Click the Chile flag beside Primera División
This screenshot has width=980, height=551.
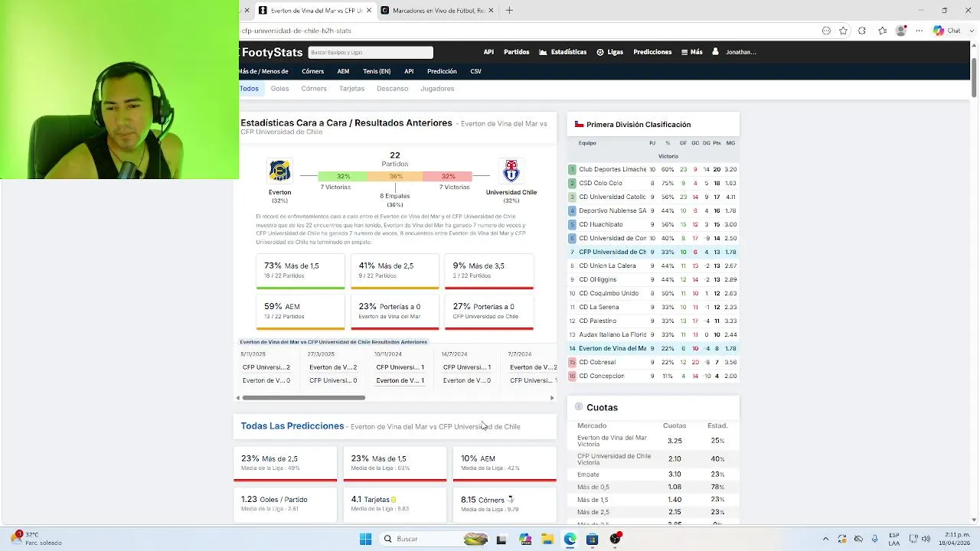click(x=580, y=124)
